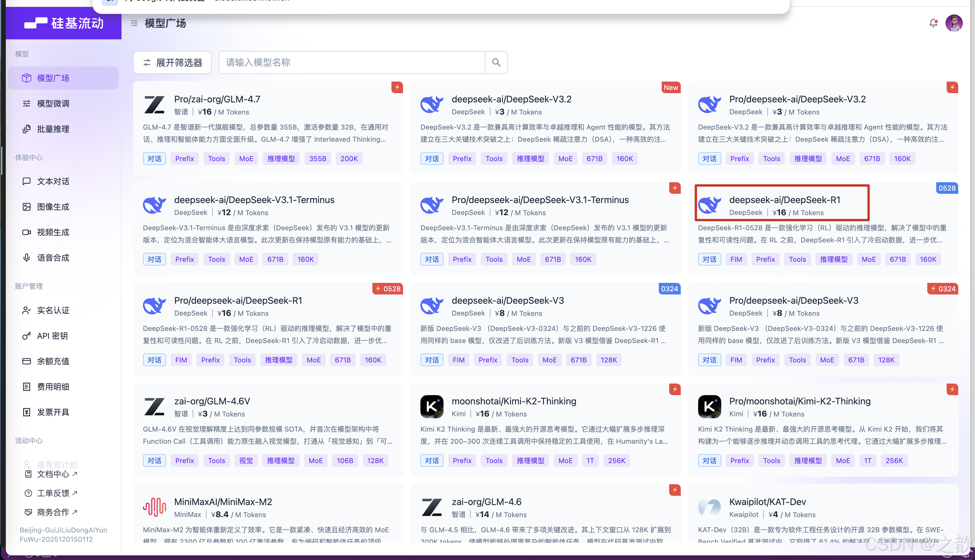Screen dimensions: 975x560
Task: Click the model name search field
Action: click(x=352, y=62)
